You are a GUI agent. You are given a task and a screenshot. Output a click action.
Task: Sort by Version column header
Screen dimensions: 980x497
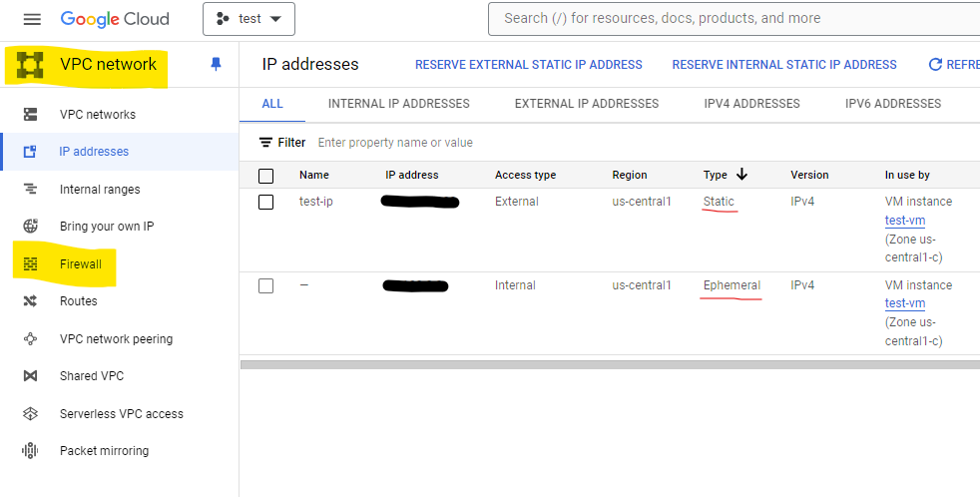(809, 175)
